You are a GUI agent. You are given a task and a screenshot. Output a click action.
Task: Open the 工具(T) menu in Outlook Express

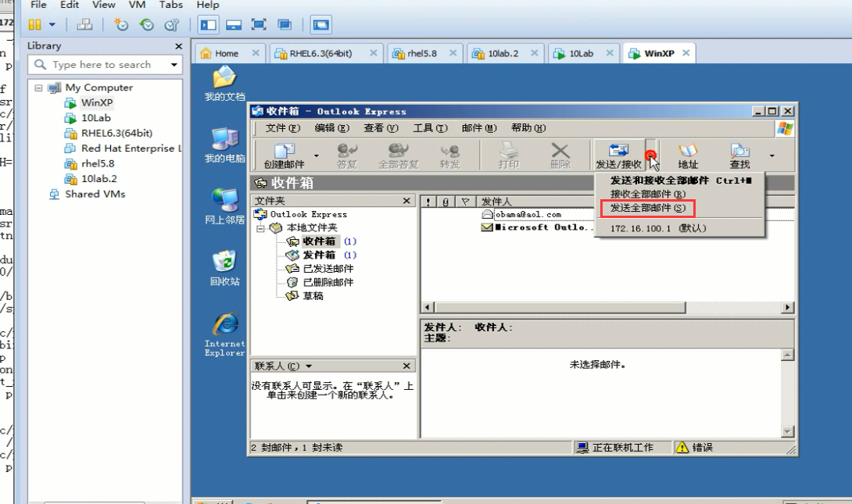click(x=431, y=128)
